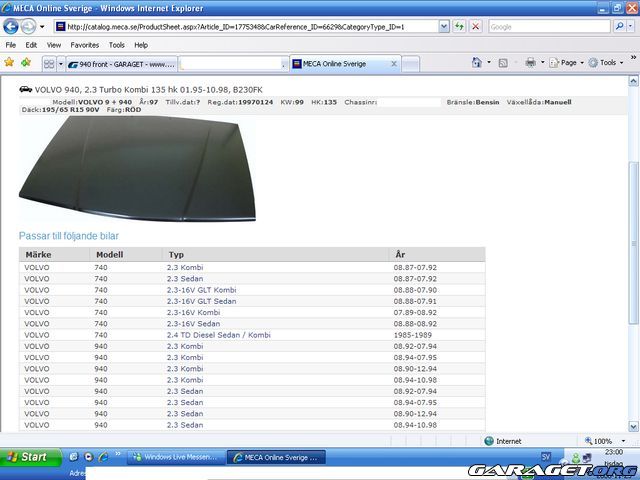Click the Forward navigation arrow
The height and width of the screenshot is (480, 640).
tap(30, 27)
